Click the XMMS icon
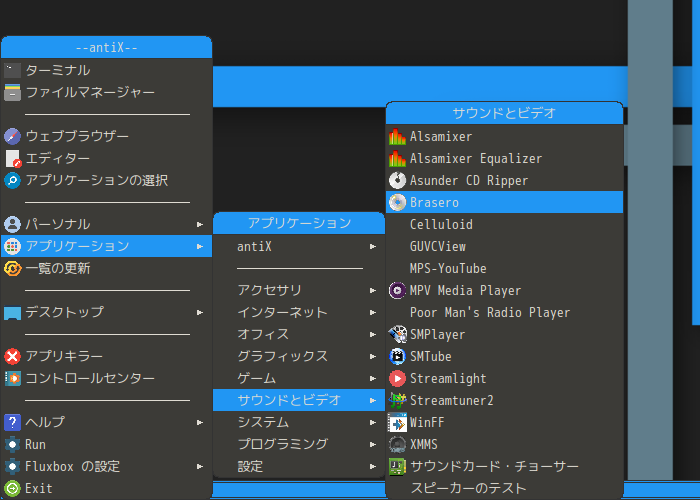 click(x=397, y=444)
